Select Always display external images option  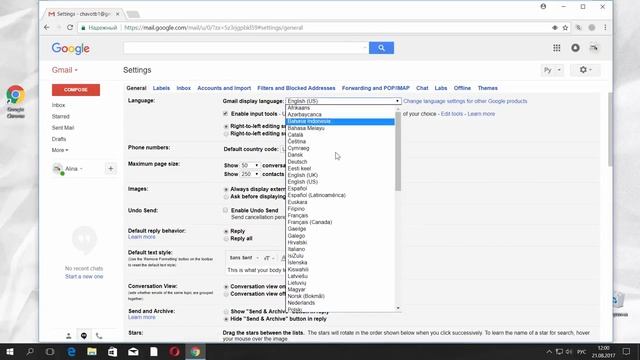(226, 189)
